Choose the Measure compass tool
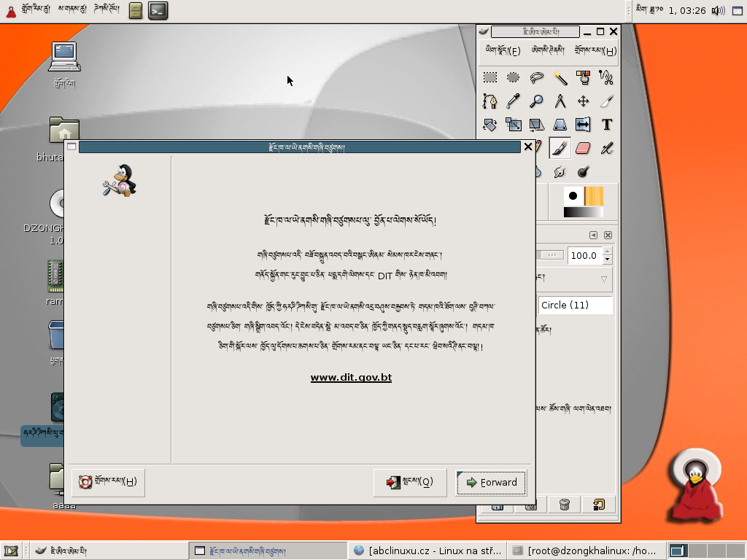This screenshot has height=560, width=747. (560, 101)
